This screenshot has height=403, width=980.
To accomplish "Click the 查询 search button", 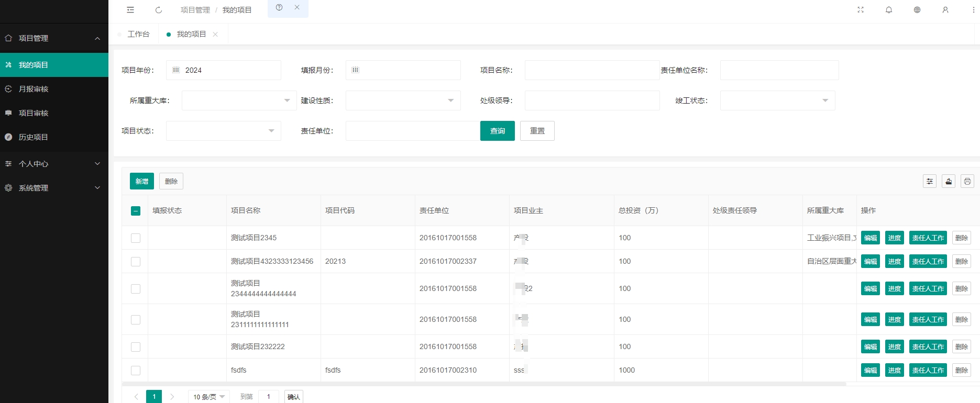I will (498, 131).
